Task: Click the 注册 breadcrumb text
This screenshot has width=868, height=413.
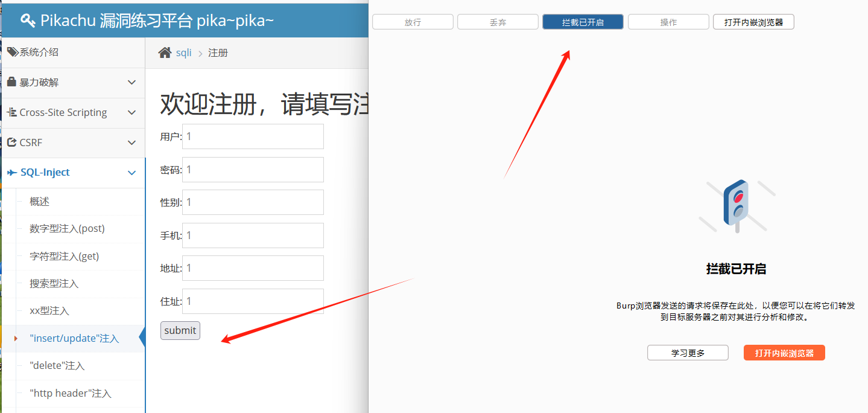Action: coord(218,53)
